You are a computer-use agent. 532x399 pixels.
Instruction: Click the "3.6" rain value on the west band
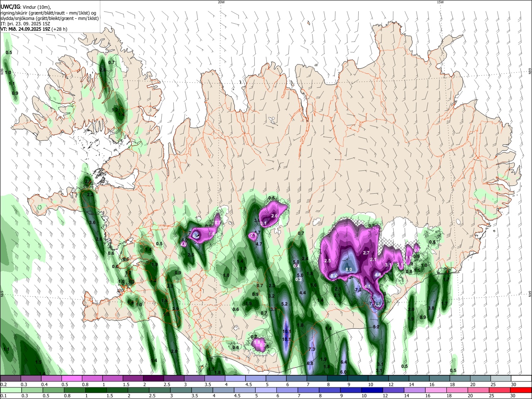point(93,223)
